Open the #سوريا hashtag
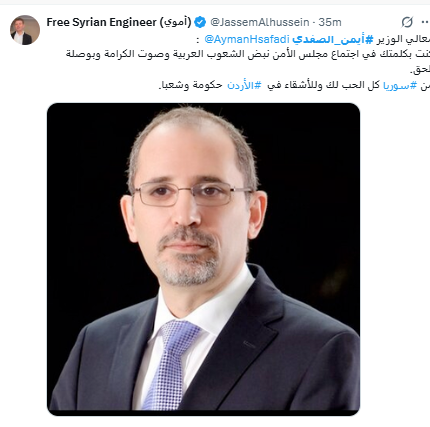 pyautogui.click(x=400, y=86)
